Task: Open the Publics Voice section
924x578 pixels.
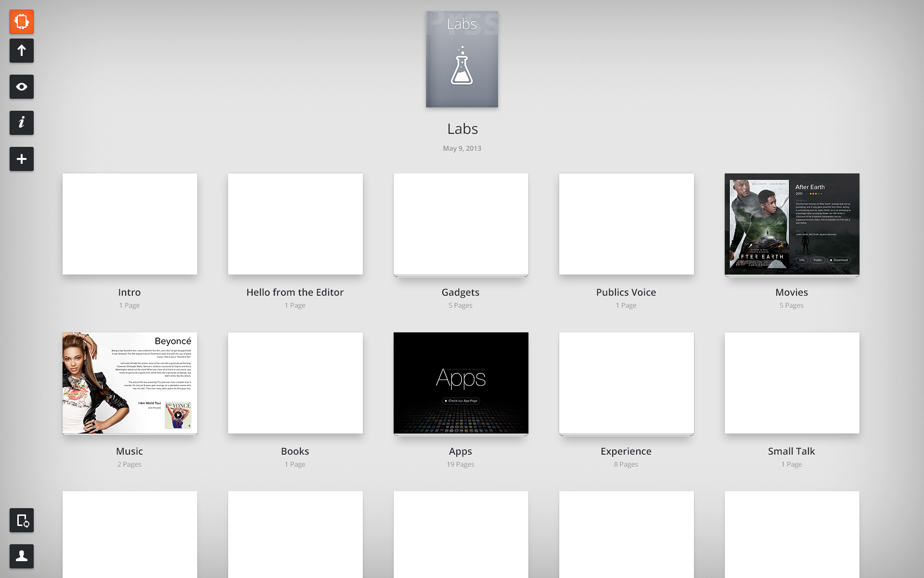Action: [626, 224]
